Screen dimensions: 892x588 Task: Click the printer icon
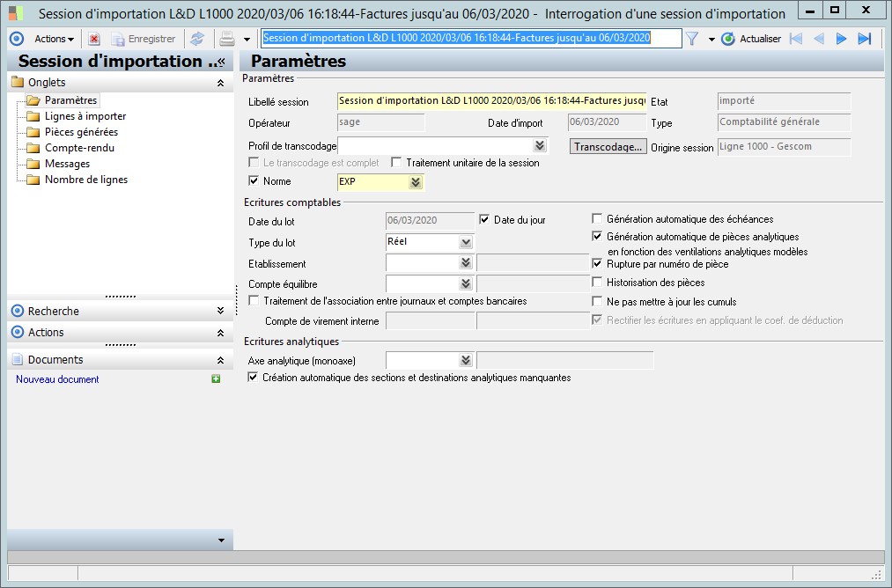(x=227, y=39)
